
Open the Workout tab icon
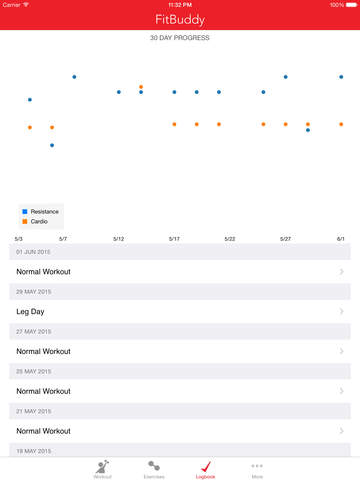[102, 469]
